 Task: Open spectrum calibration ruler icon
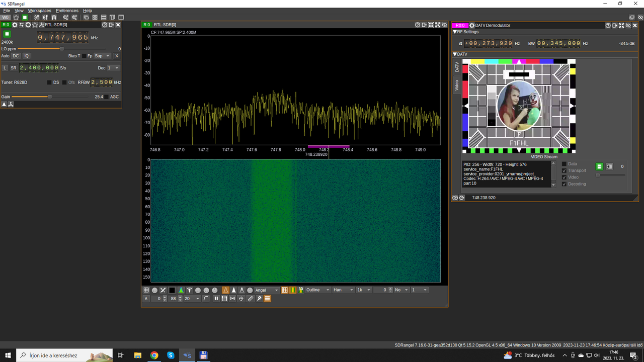(x=251, y=299)
